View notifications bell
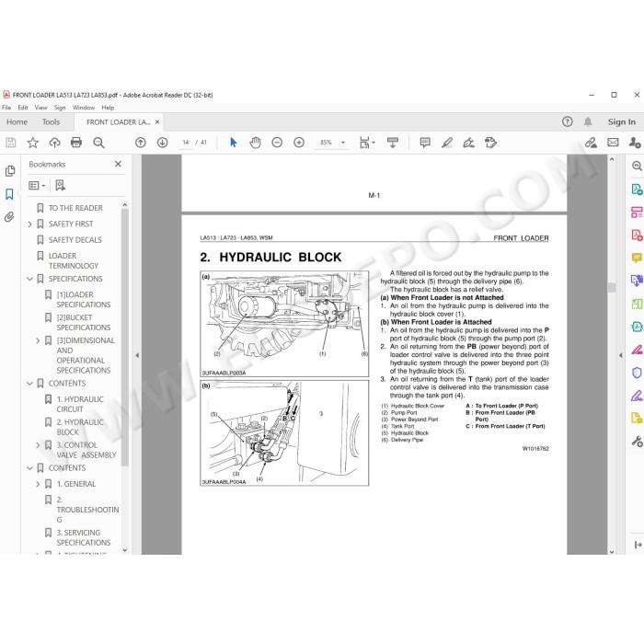This screenshot has height=644, width=644. 588,121
